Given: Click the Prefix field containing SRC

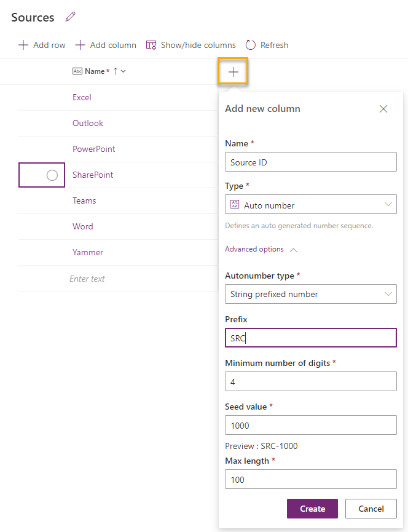Looking at the screenshot, I should pyautogui.click(x=311, y=338).
